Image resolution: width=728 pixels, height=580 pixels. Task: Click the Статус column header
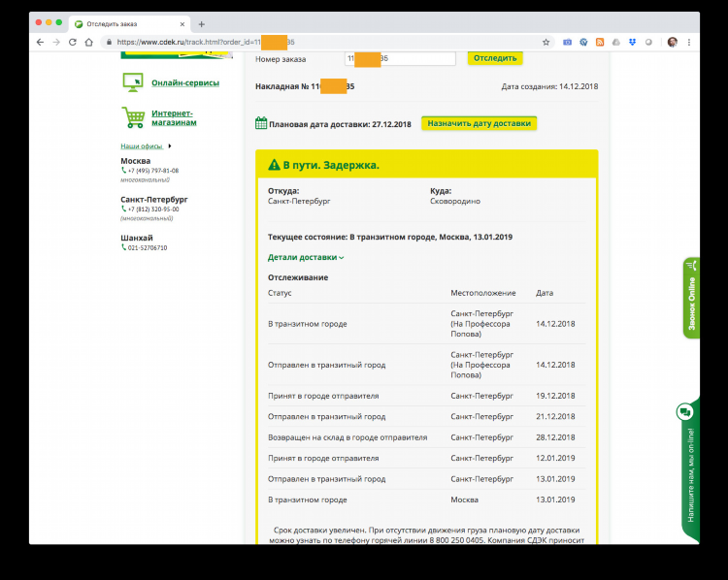(280, 293)
